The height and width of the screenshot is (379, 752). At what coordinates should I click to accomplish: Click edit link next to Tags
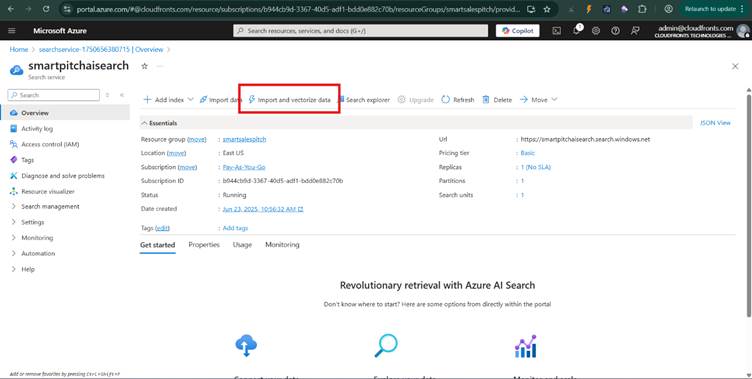(163, 228)
